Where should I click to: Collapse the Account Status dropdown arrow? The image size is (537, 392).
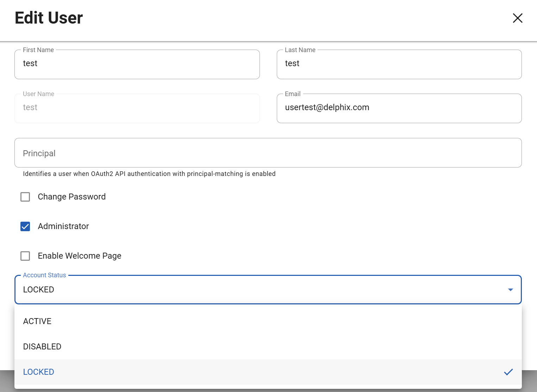tap(510, 290)
